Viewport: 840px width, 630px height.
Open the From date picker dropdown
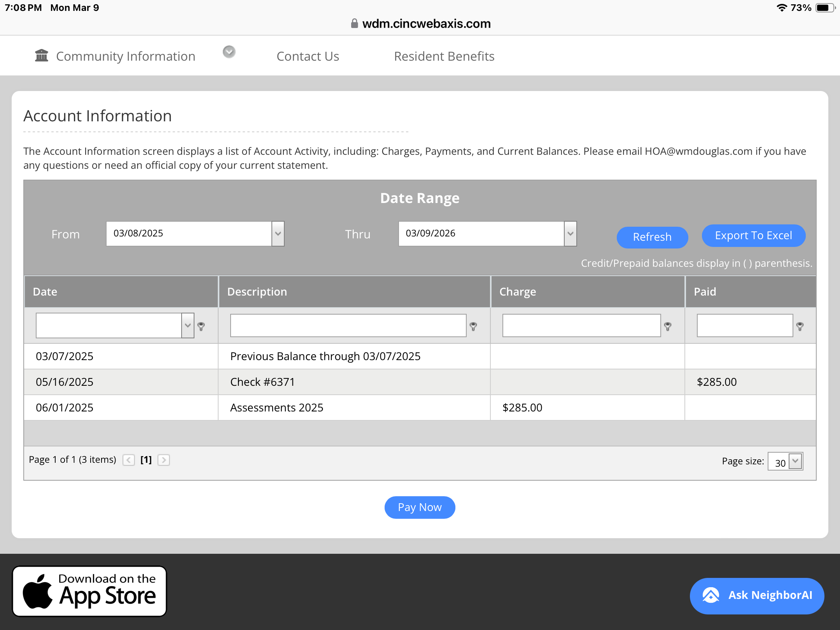[x=278, y=234]
